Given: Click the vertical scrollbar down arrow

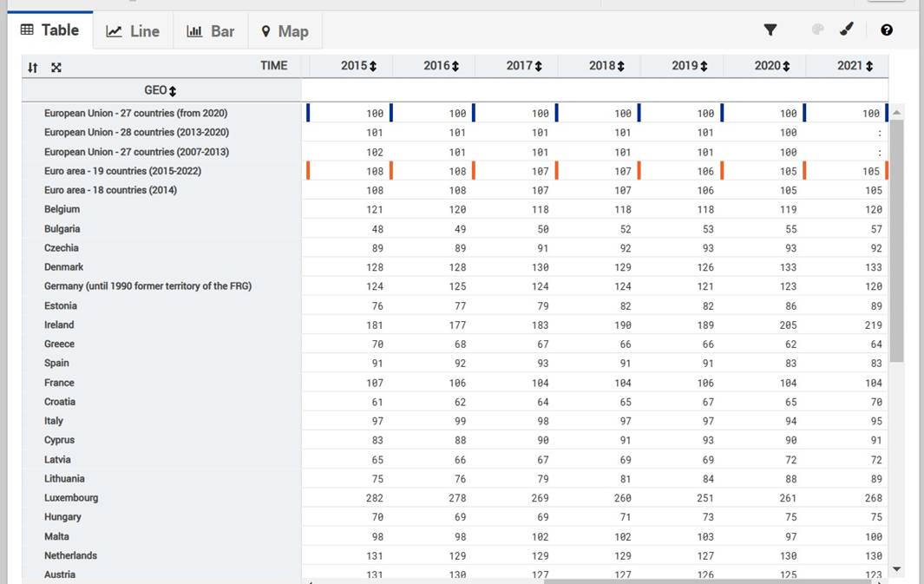Looking at the screenshot, I should tap(897, 569).
